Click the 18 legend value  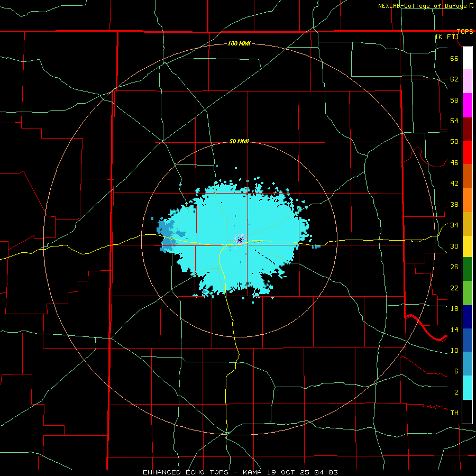pyautogui.click(x=454, y=309)
